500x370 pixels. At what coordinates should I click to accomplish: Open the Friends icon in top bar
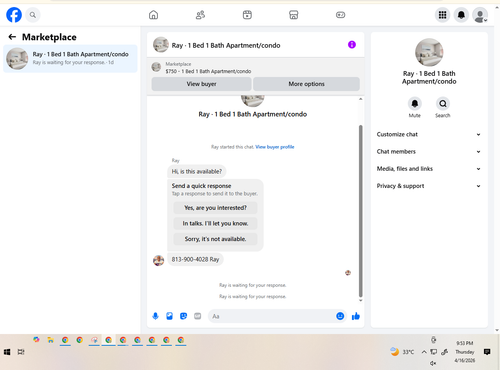click(x=200, y=15)
